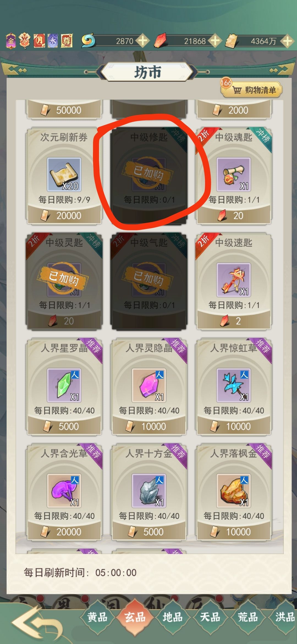Add red gems with plus next to 21868
This screenshot has width=297, height=644.
point(215,41)
